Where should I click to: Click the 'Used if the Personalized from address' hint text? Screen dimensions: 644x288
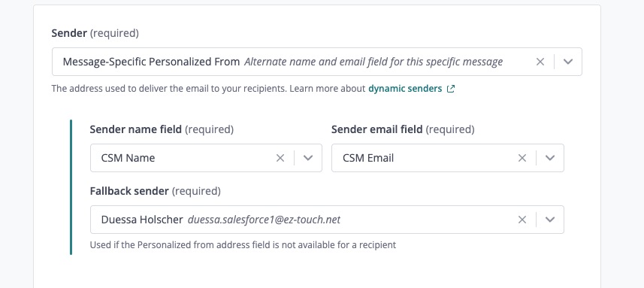click(243, 245)
